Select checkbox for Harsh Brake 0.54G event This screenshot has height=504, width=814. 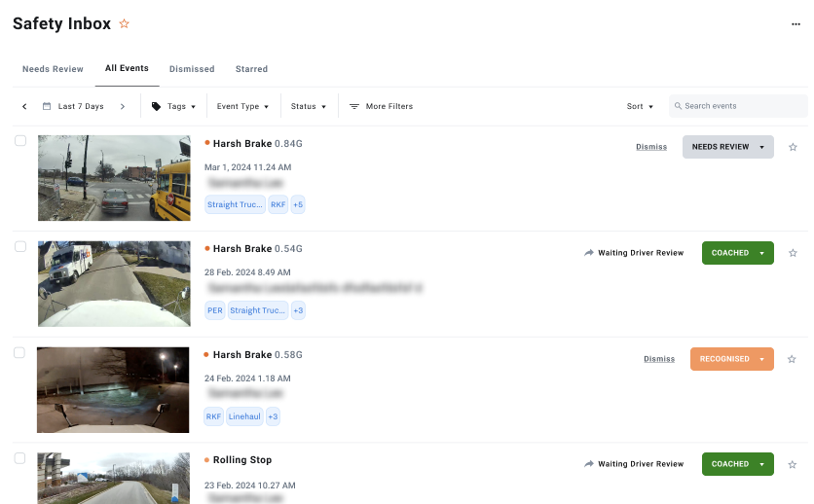[20, 246]
